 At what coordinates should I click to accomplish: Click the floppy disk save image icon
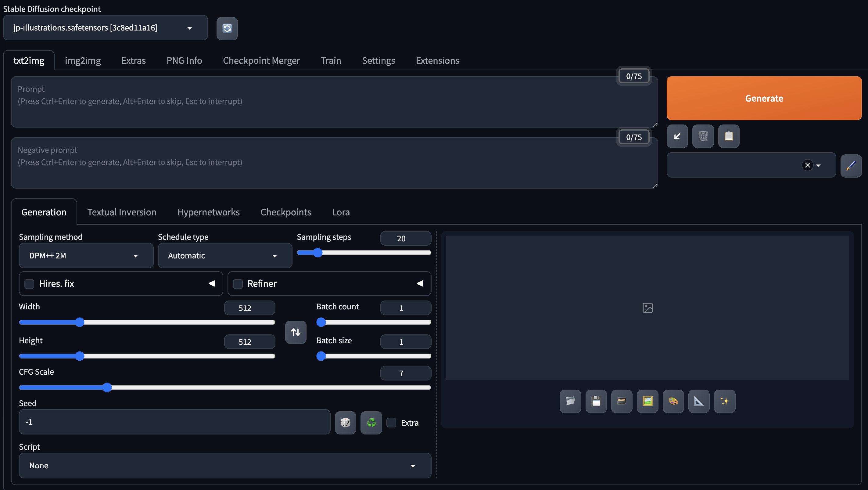click(596, 401)
